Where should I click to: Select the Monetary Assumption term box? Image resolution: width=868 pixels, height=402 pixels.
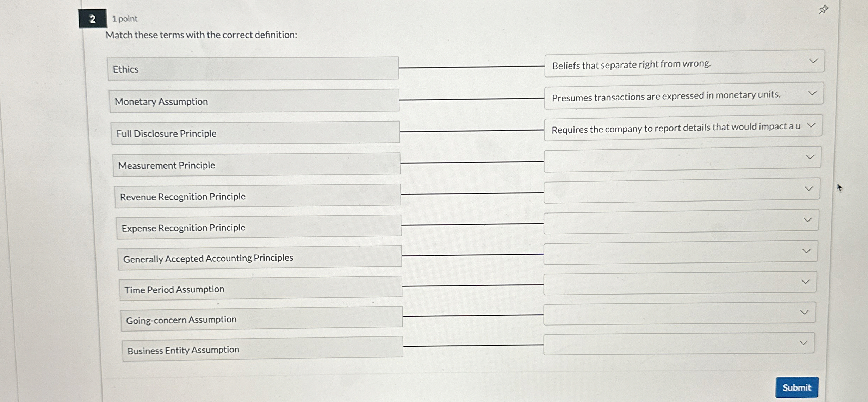click(x=255, y=101)
